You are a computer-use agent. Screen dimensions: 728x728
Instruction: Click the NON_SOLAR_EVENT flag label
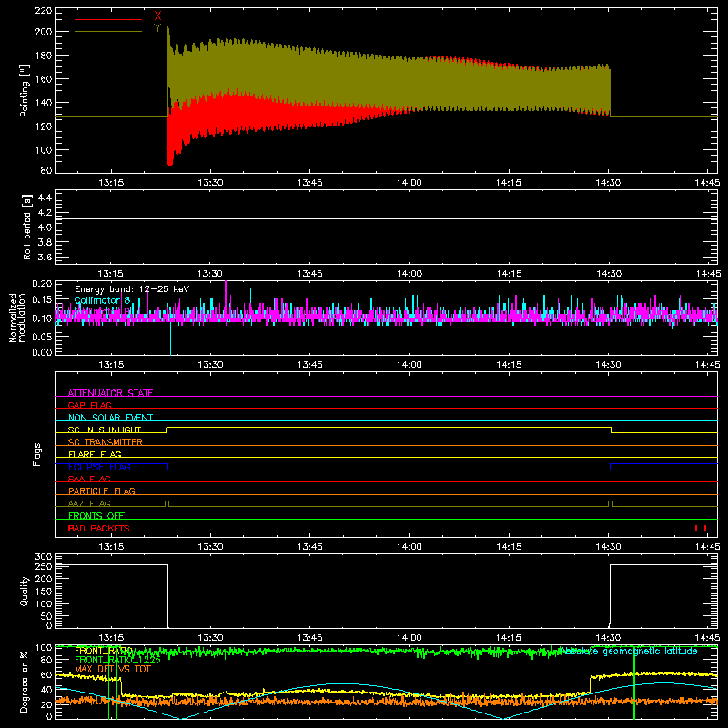pos(110,418)
